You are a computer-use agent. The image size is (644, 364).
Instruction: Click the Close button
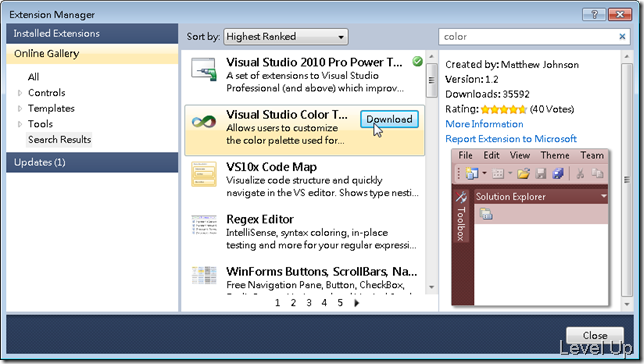(x=595, y=335)
